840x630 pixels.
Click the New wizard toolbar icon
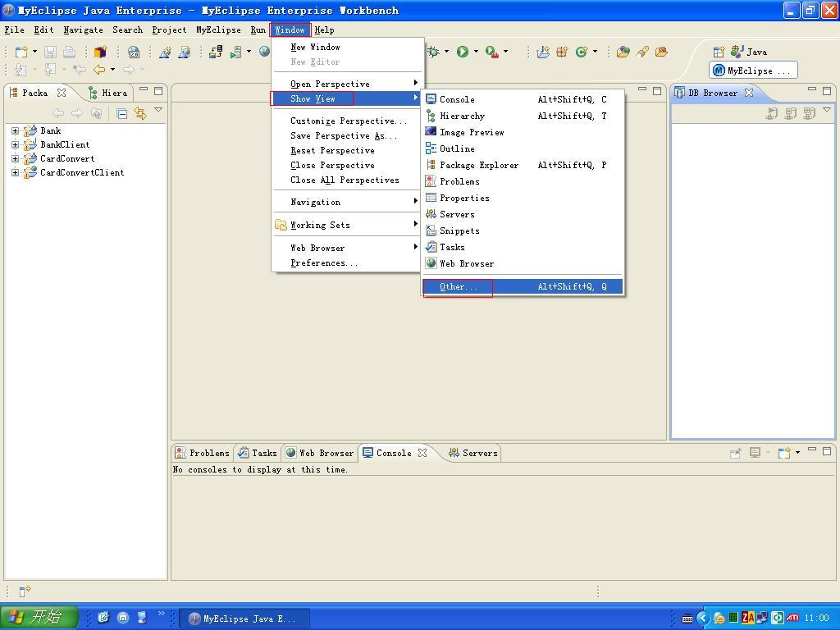coord(21,52)
